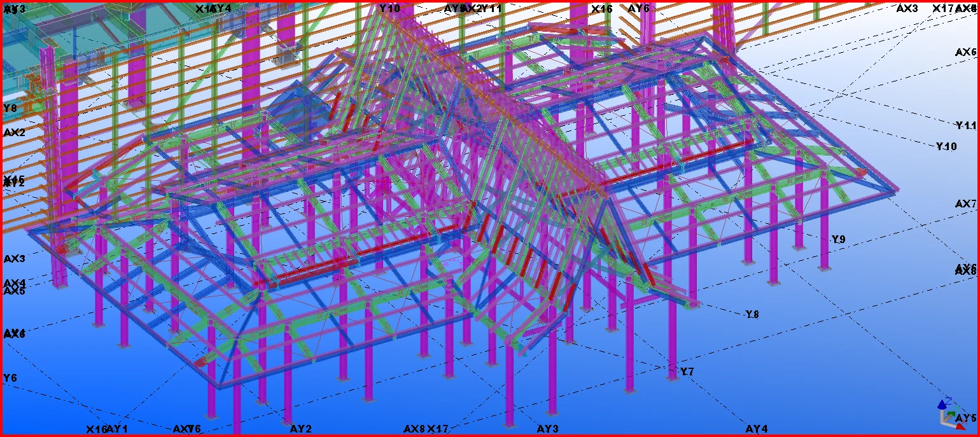The height and width of the screenshot is (437, 980).
Task: Select the Y6 grid label
Action: pyautogui.click(x=10, y=378)
